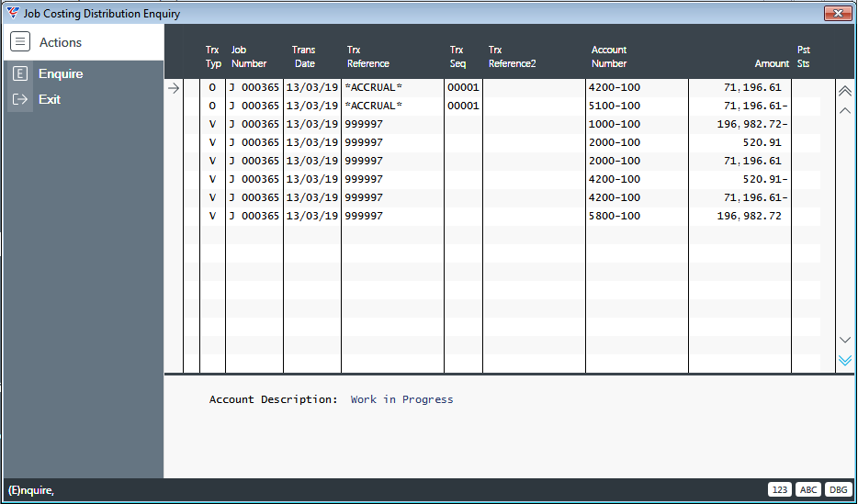
Task: Click amount 520.91 for account 2000-100
Action: pos(762,142)
